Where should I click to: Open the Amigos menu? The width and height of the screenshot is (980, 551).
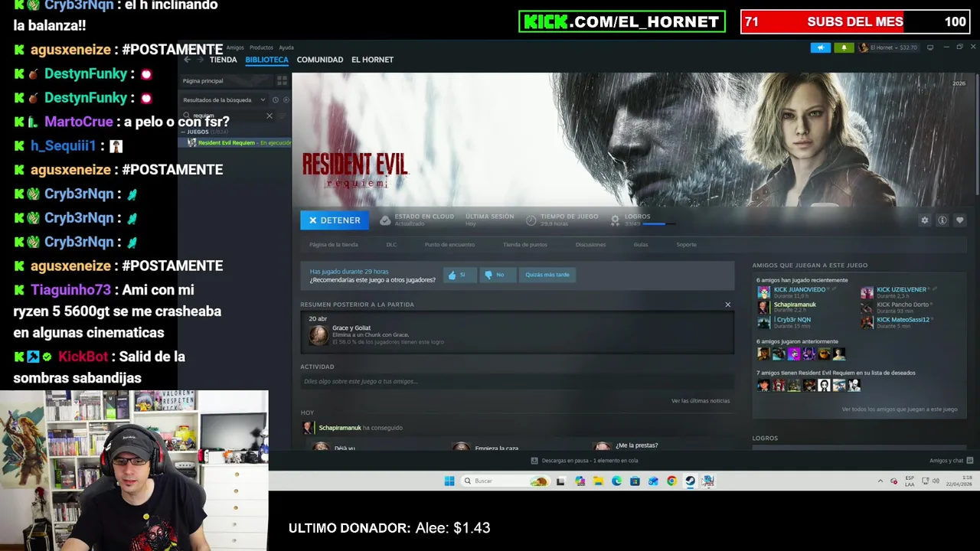(x=235, y=47)
